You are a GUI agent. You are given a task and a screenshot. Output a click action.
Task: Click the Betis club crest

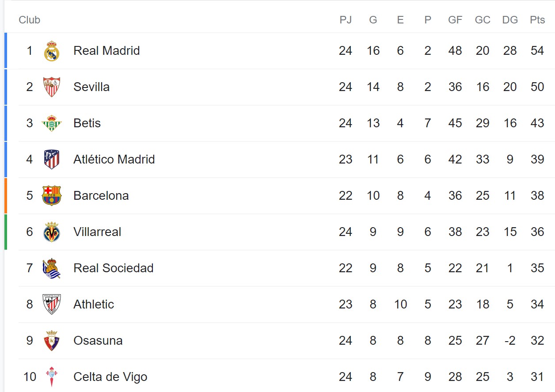tap(52, 123)
